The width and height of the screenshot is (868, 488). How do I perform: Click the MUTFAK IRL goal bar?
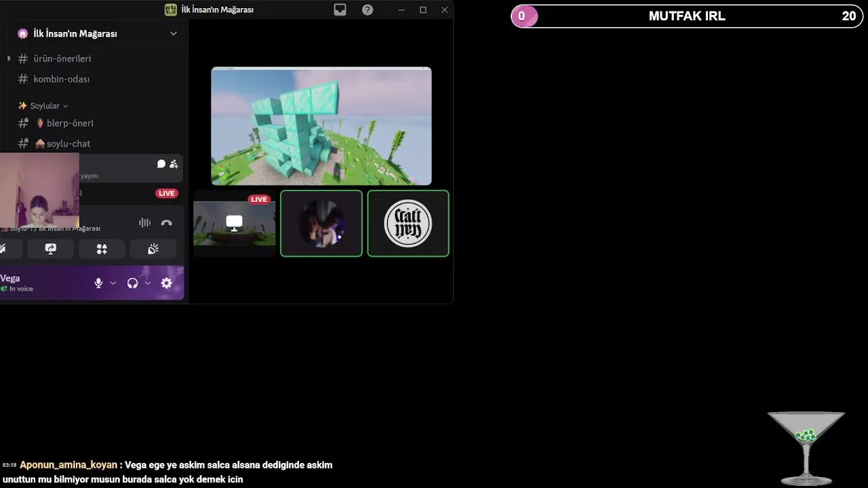pos(687,16)
